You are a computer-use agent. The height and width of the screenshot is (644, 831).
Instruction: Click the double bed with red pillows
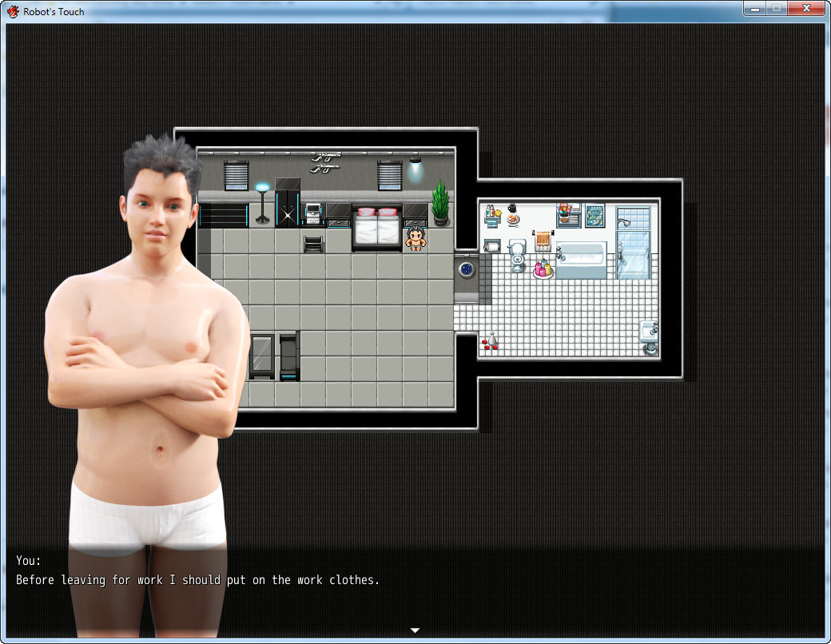tap(377, 228)
